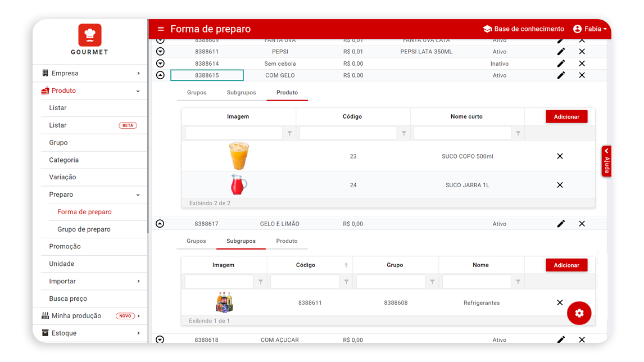
Task: Switch to Grupos tab under COM GELO
Action: point(197,92)
